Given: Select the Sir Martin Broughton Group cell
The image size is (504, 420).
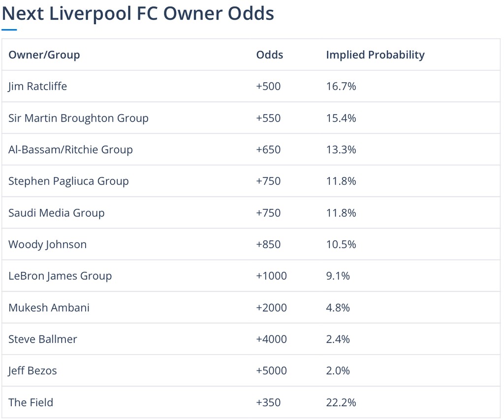Looking at the screenshot, I should 78,118.
